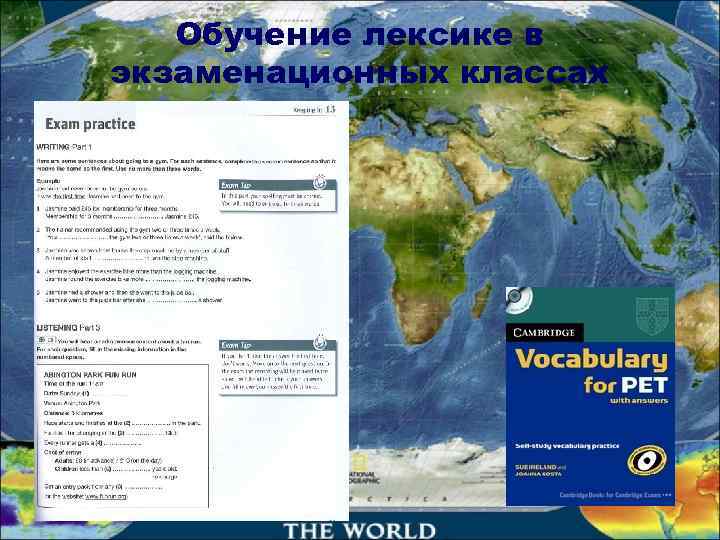Screen dimensions: 720x540
Task: Click the university crest on the book cover
Action: (x=652, y=316)
